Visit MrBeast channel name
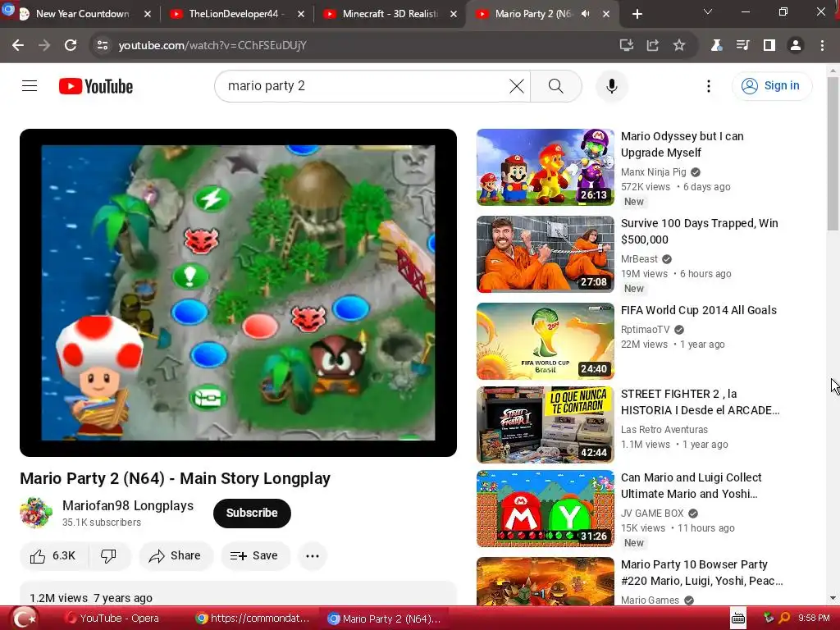840x630 pixels. click(x=639, y=258)
